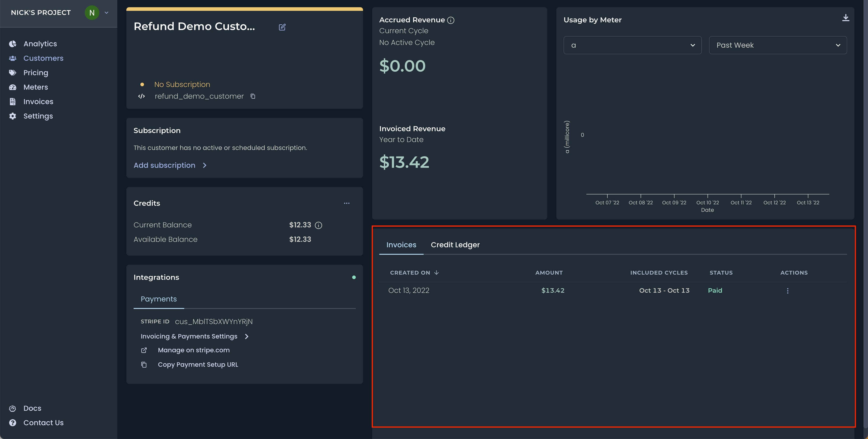This screenshot has height=439, width=868.
Task: Go to Meters in the sidebar
Action: 35,87
